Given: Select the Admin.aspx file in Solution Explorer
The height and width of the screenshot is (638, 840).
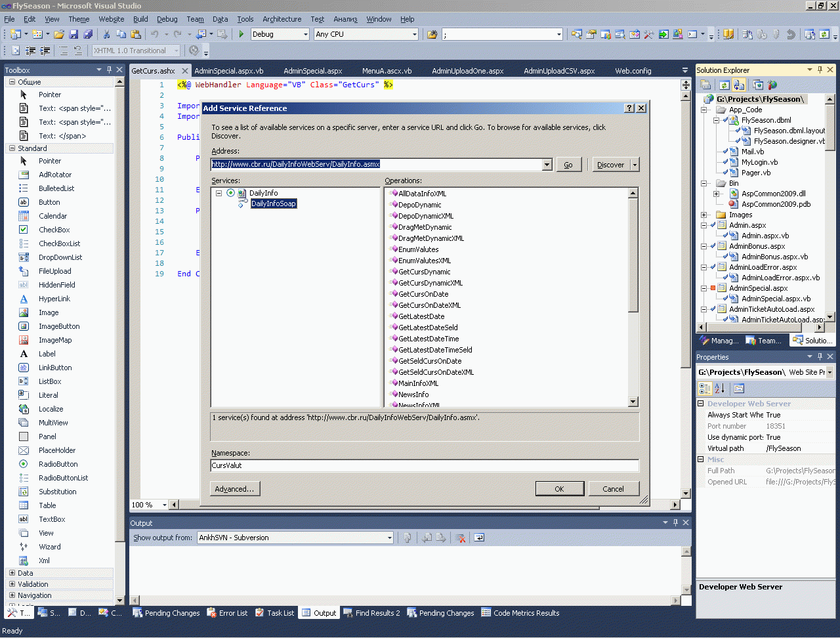Looking at the screenshot, I should click(747, 225).
